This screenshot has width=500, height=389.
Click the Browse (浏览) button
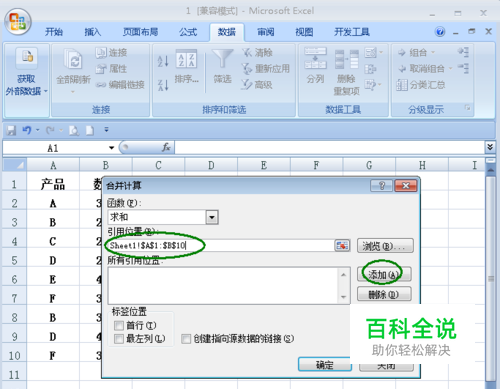point(385,246)
